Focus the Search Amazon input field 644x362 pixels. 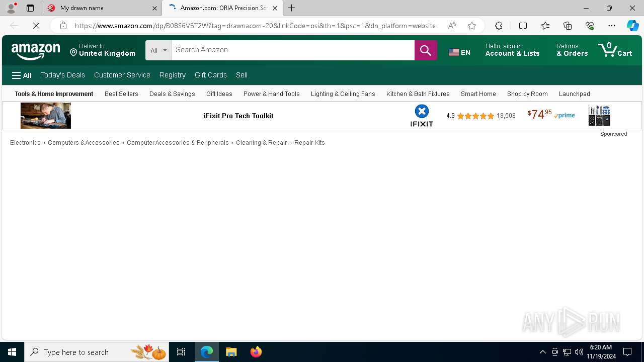click(x=293, y=50)
